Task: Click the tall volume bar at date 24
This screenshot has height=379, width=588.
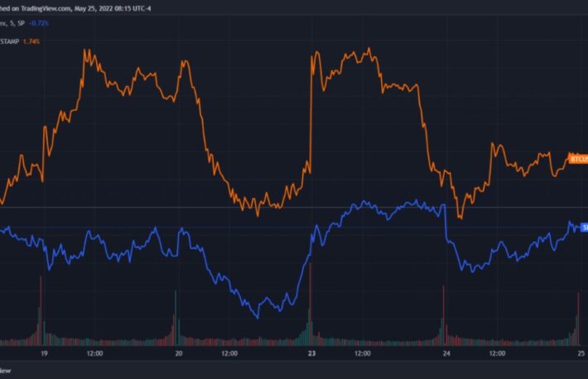Action: (444, 315)
